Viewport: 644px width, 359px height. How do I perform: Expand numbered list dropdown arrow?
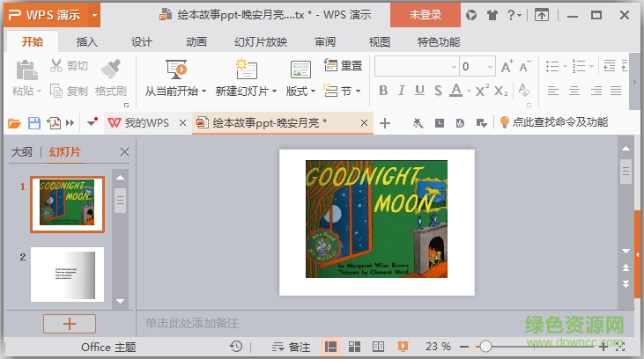click(x=591, y=66)
